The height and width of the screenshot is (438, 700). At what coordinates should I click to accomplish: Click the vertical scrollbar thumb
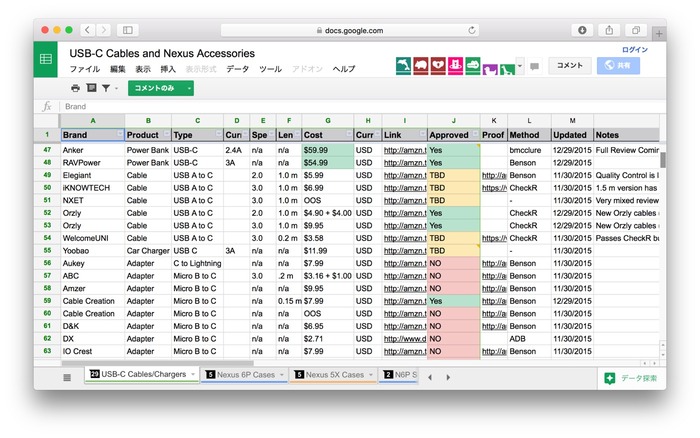663,159
